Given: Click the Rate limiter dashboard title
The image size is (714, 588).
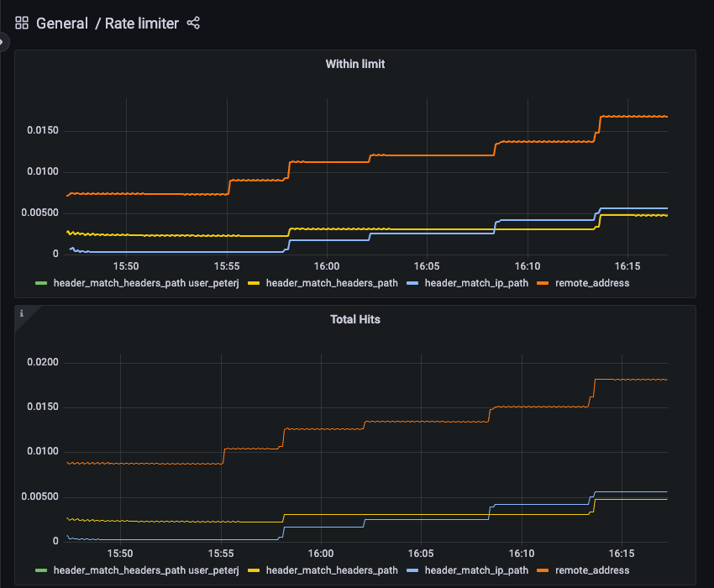Looking at the screenshot, I should 141,24.
